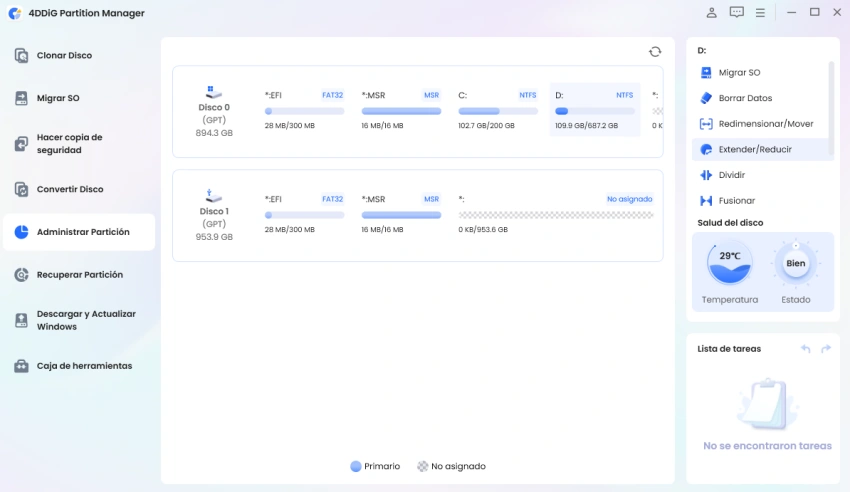Viewport: 850px width, 492px height.
Task: Switch to Recuperar Partición section
Action: click(79, 275)
